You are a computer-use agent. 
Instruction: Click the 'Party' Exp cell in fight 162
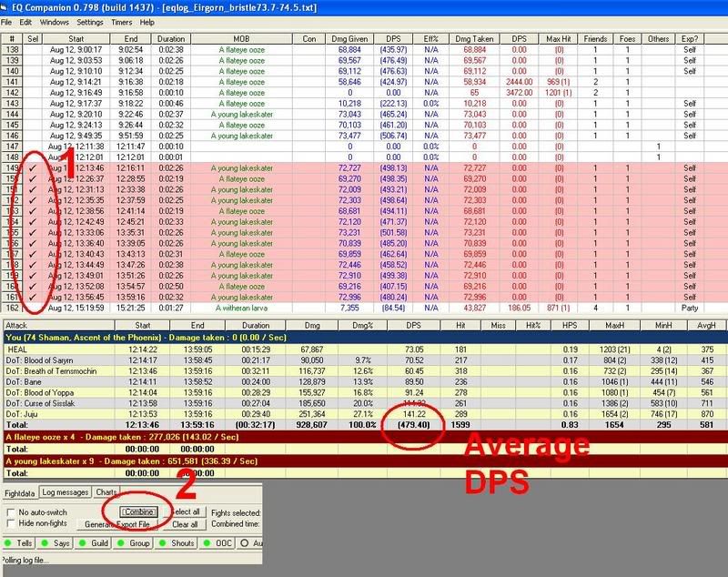tap(690, 308)
